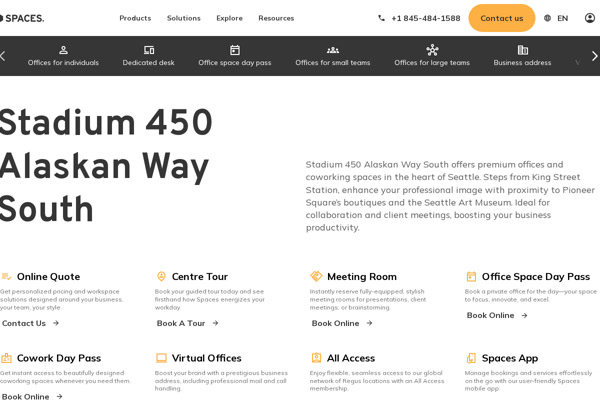
Task: Select the Business address icon
Action: [x=522, y=50]
